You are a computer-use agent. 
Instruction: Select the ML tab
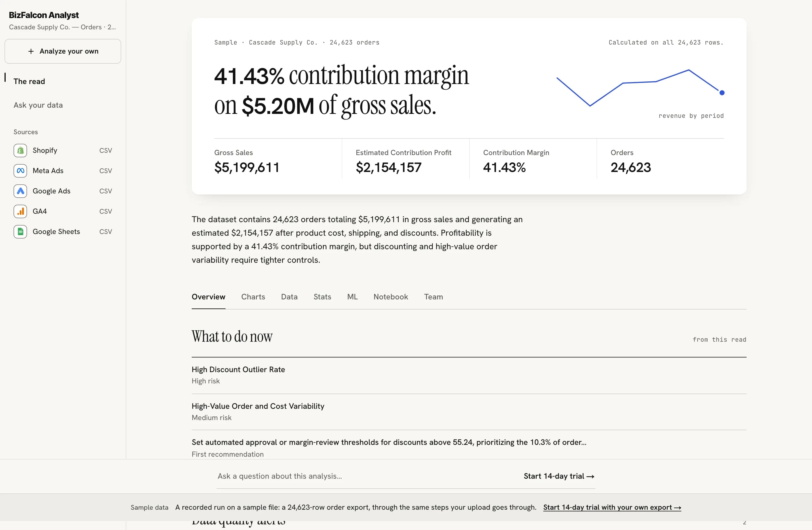(x=352, y=297)
